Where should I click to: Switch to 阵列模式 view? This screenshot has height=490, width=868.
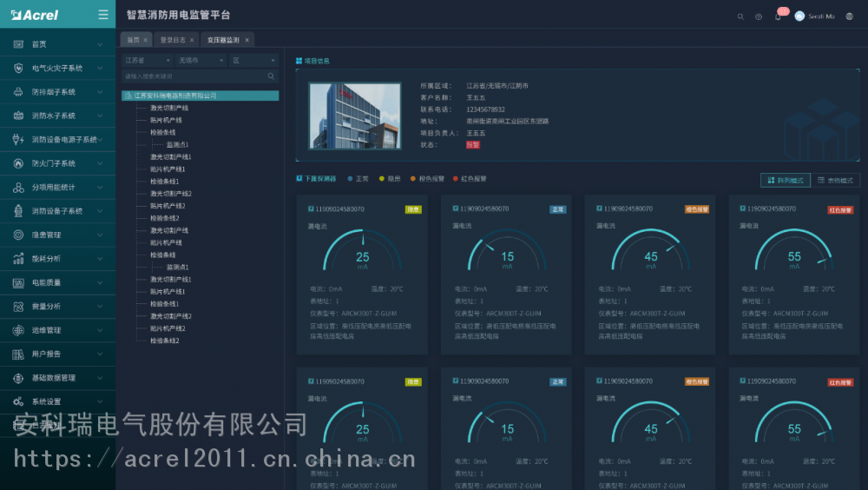[785, 180]
